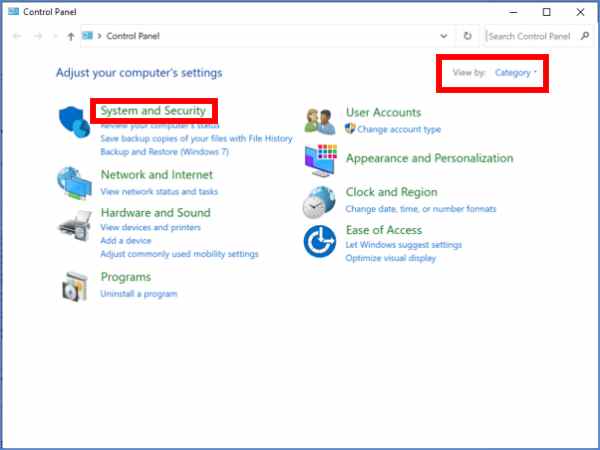The image size is (600, 450).
Task: Click the forward arrow navigation button
Action: (x=38, y=36)
